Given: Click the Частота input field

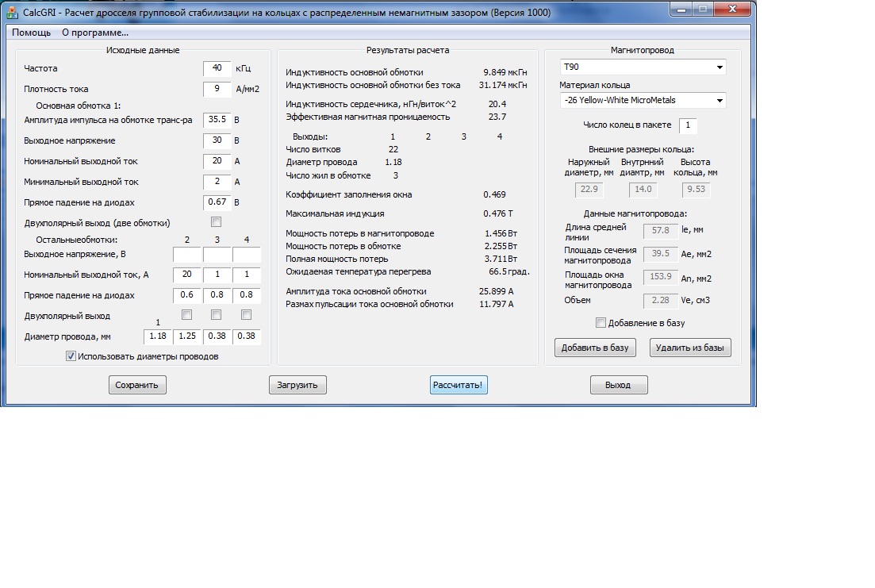Looking at the screenshot, I should tap(217, 68).
